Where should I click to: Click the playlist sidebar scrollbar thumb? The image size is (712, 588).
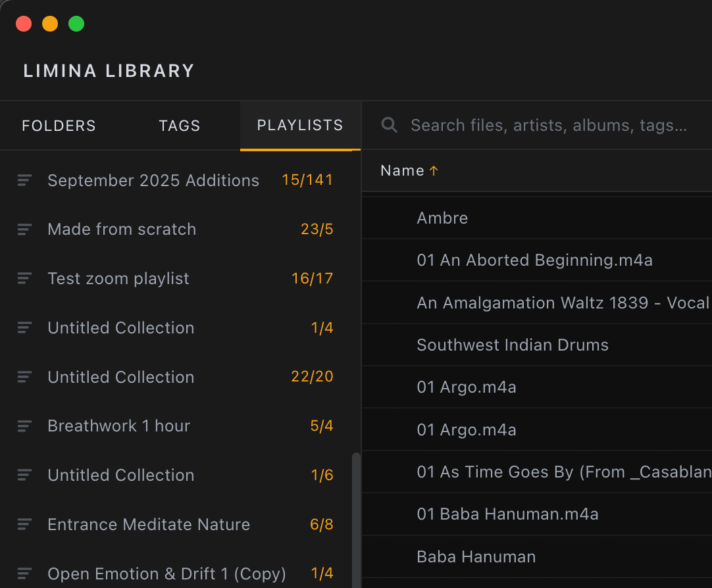357,520
